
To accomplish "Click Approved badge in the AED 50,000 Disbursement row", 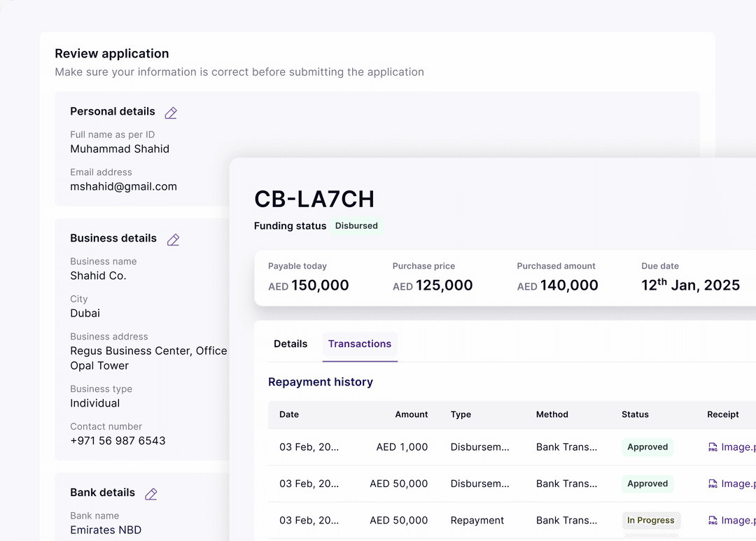I will click(647, 484).
